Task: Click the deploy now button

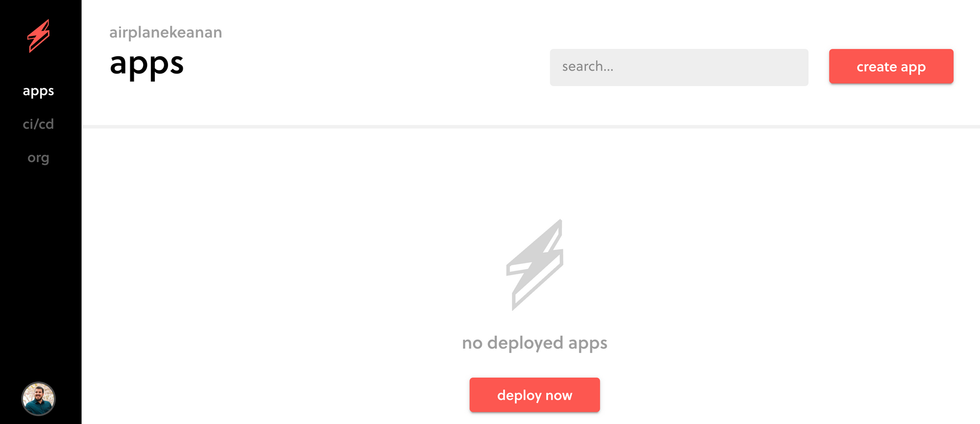Action: coord(535,395)
